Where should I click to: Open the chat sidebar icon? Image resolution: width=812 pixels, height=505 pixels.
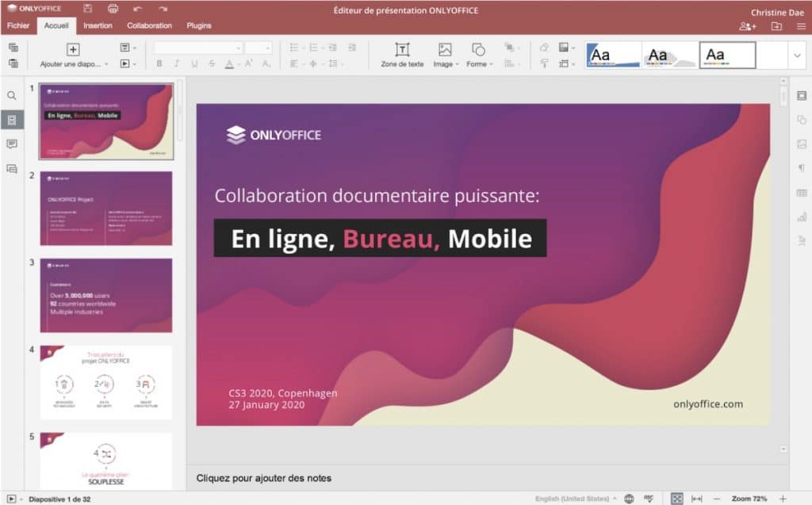12,168
